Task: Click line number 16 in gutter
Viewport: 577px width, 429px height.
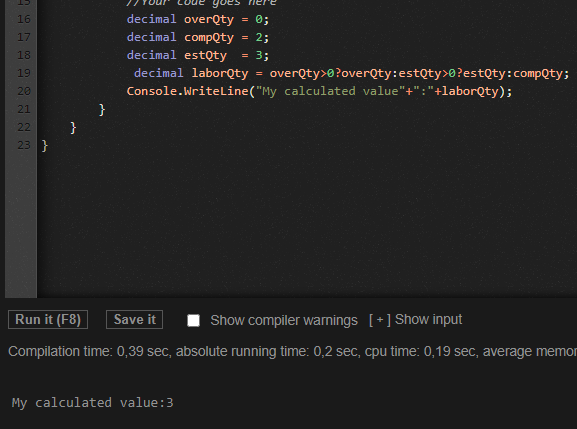Action: point(24,19)
